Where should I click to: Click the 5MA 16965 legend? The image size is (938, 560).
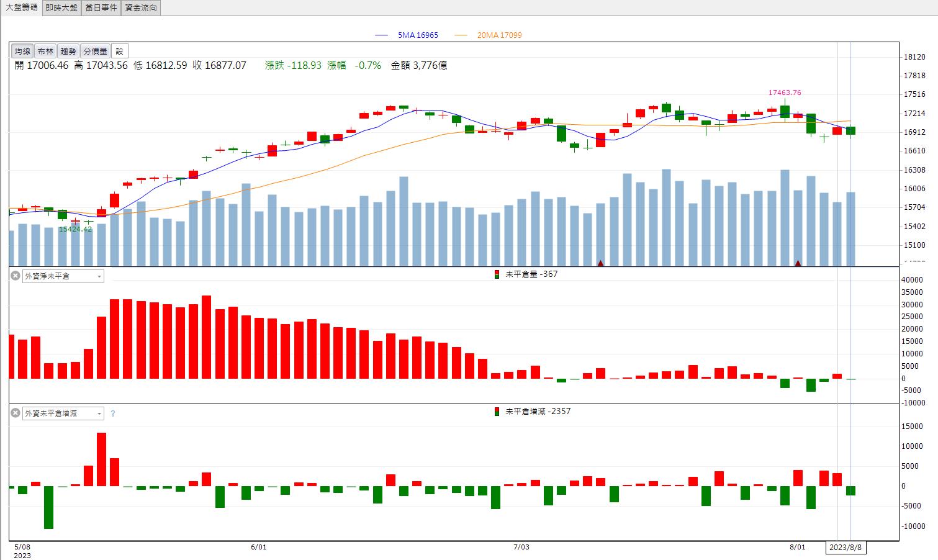(x=407, y=35)
